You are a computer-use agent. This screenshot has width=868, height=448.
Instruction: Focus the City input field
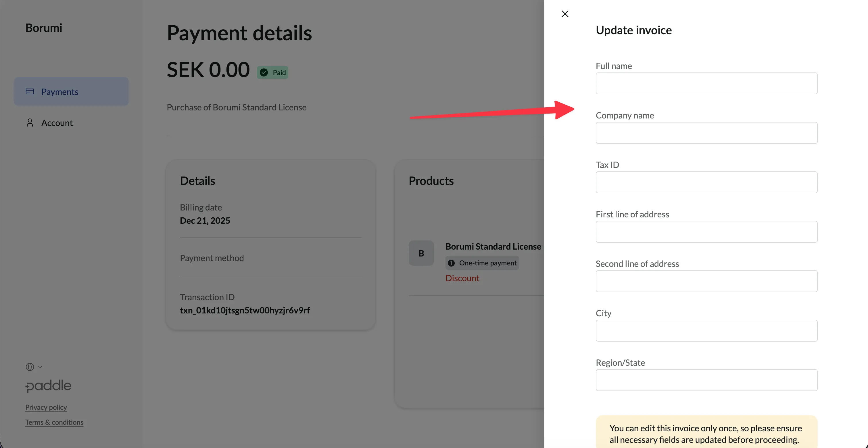pos(706,331)
